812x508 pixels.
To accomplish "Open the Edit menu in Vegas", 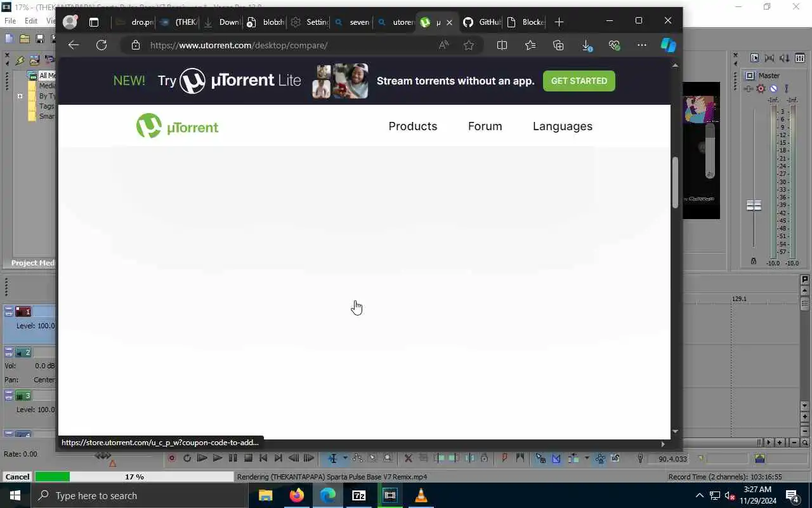I will pos(31,21).
